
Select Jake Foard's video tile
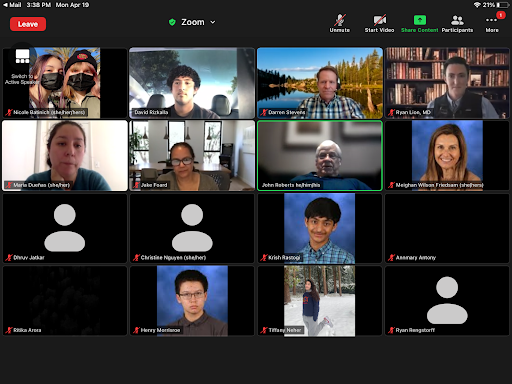pos(192,156)
